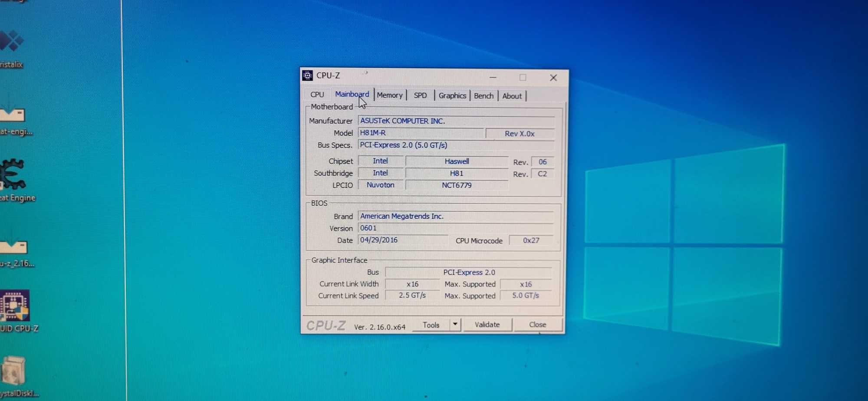Select the Mainboard tab
The image size is (868, 401).
[x=352, y=94]
